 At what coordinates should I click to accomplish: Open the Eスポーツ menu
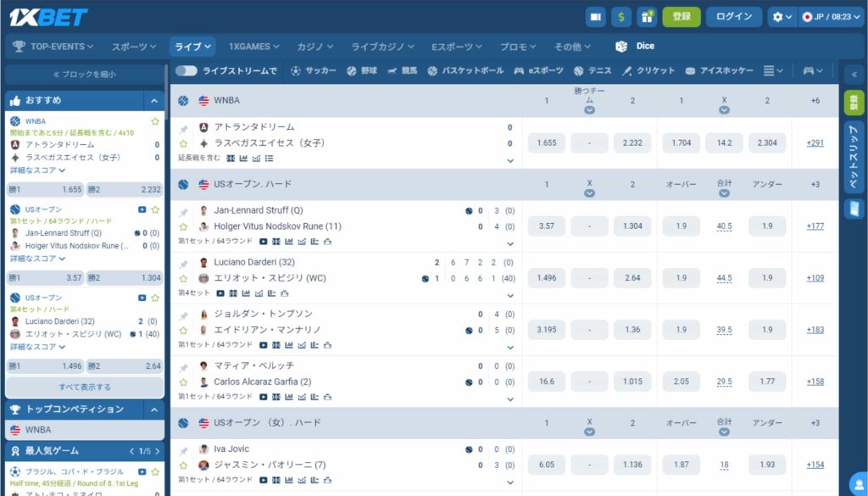(x=457, y=47)
